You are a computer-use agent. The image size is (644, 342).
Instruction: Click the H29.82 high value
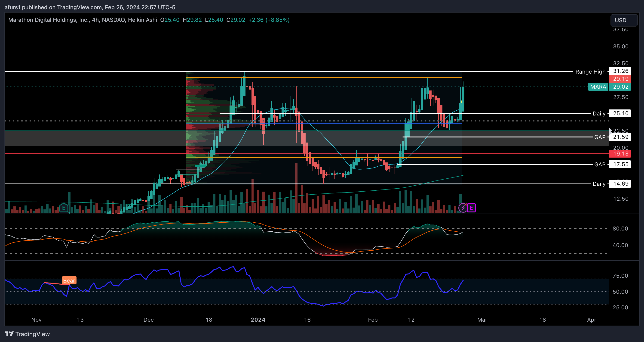coord(192,20)
